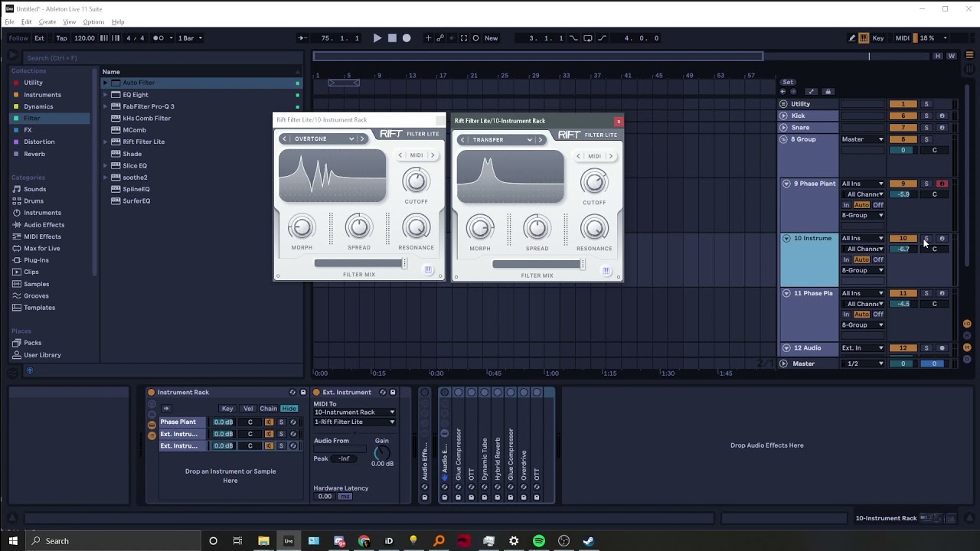Enable the arrangement Loop switch
The image size is (980, 551).
588,38
